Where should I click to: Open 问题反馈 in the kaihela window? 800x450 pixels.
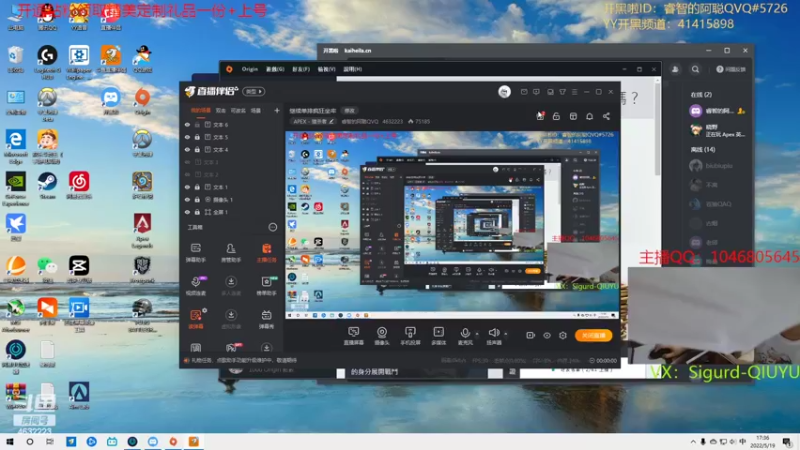click(731, 69)
